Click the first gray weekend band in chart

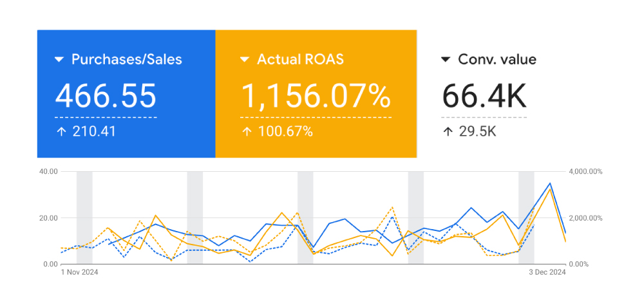[x=84, y=217]
